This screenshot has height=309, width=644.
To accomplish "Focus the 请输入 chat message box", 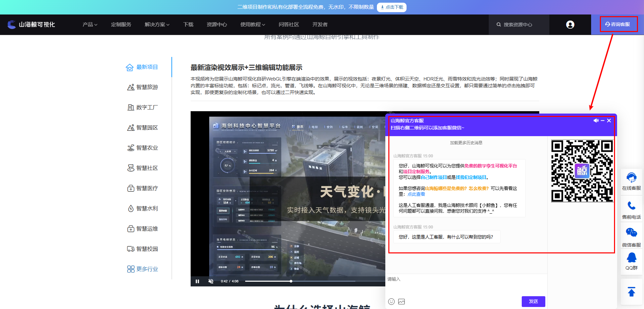I will [466, 285].
